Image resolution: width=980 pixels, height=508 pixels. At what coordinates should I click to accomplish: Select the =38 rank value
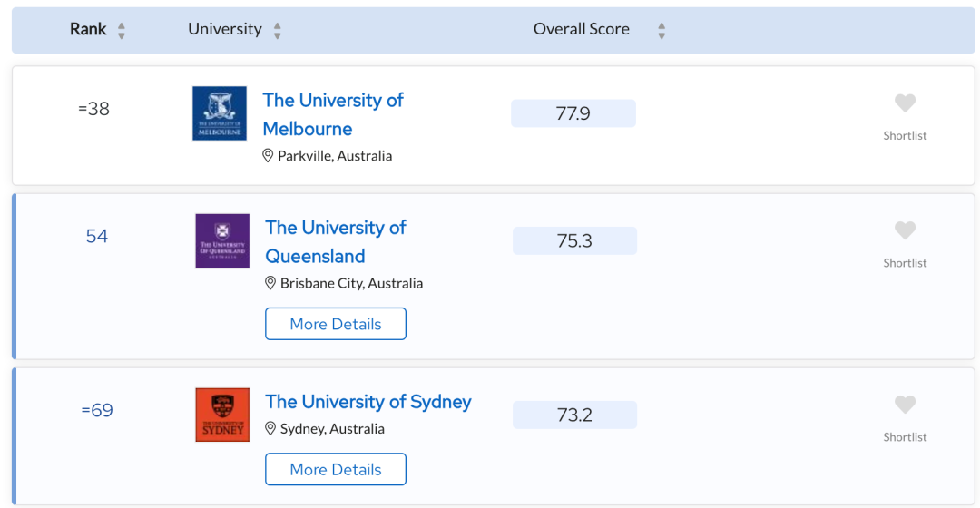pyautogui.click(x=93, y=109)
